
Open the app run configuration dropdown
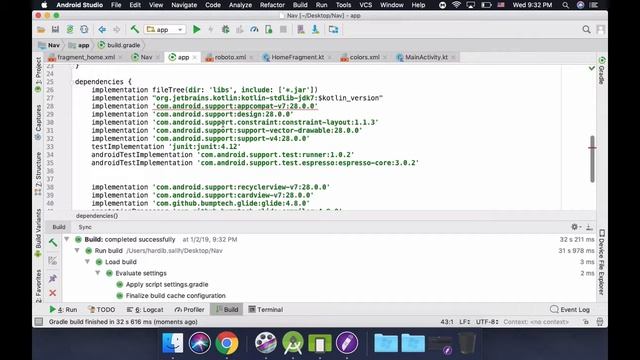pyautogui.click(x=165, y=29)
